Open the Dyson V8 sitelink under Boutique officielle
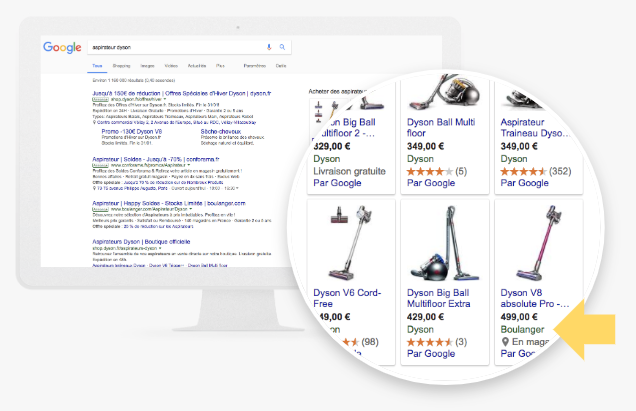 point(166,265)
